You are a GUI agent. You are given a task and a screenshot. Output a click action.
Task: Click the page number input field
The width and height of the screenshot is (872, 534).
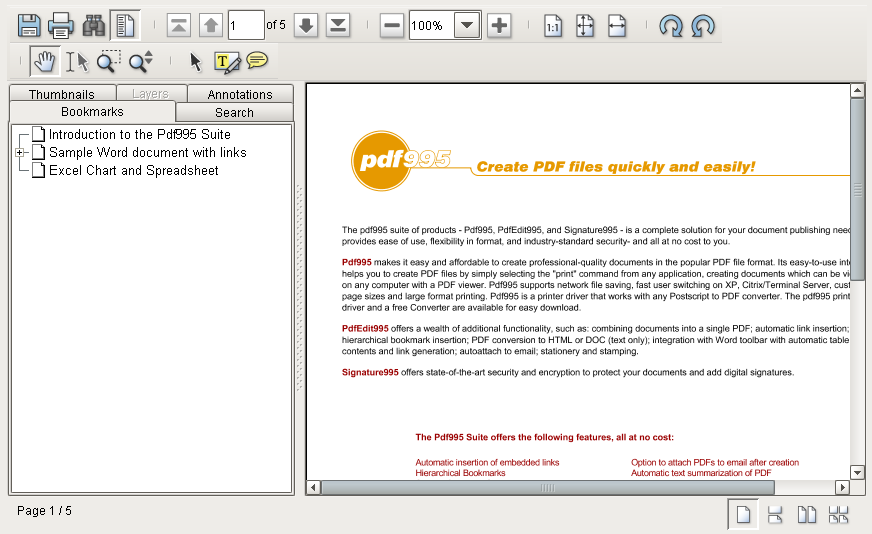pos(246,26)
